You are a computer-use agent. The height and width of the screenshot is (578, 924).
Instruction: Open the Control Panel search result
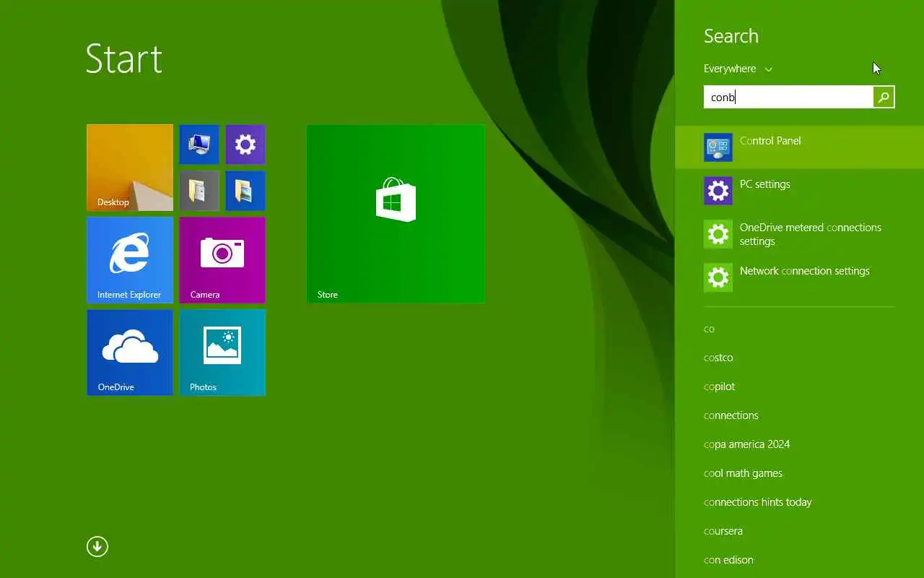pos(799,147)
